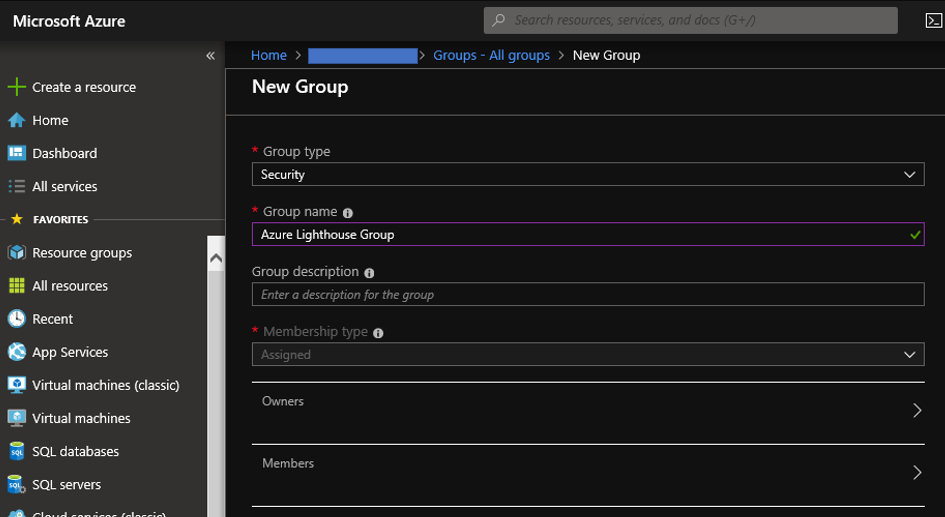Viewport: 945px width, 517px height.
Task: Open Virtual machines in sidebar
Action: pos(81,418)
